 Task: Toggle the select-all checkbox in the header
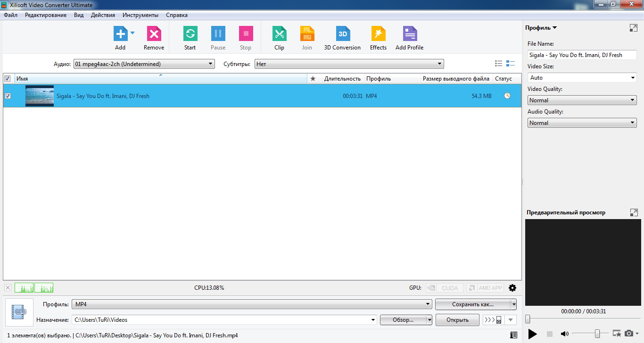(x=8, y=79)
